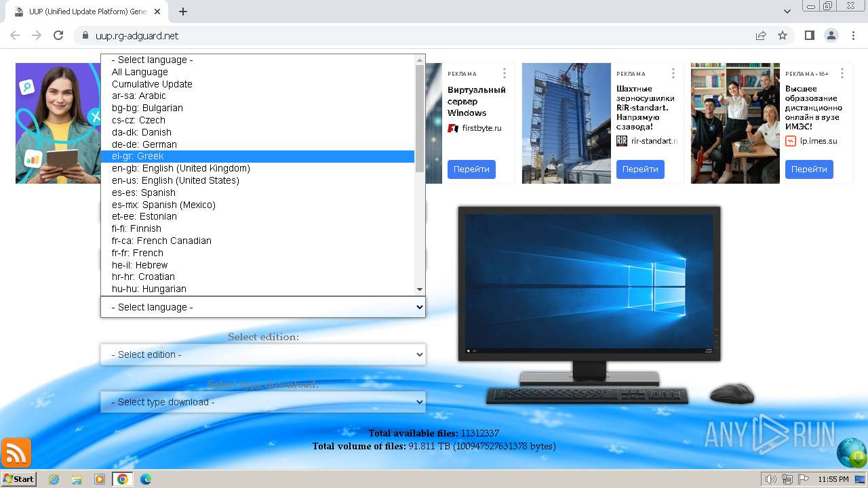Click the site lock icon in address bar
Screen dimensions: 868x488
[85, 35]
